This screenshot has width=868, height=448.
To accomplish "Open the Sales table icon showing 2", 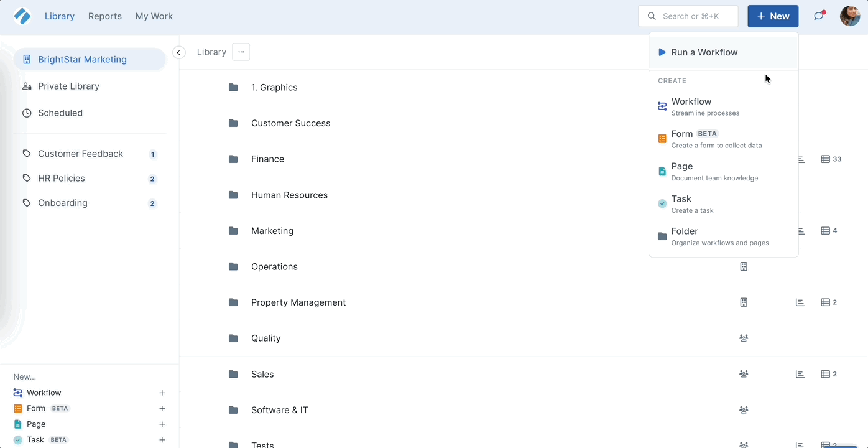I will point(829,374).
